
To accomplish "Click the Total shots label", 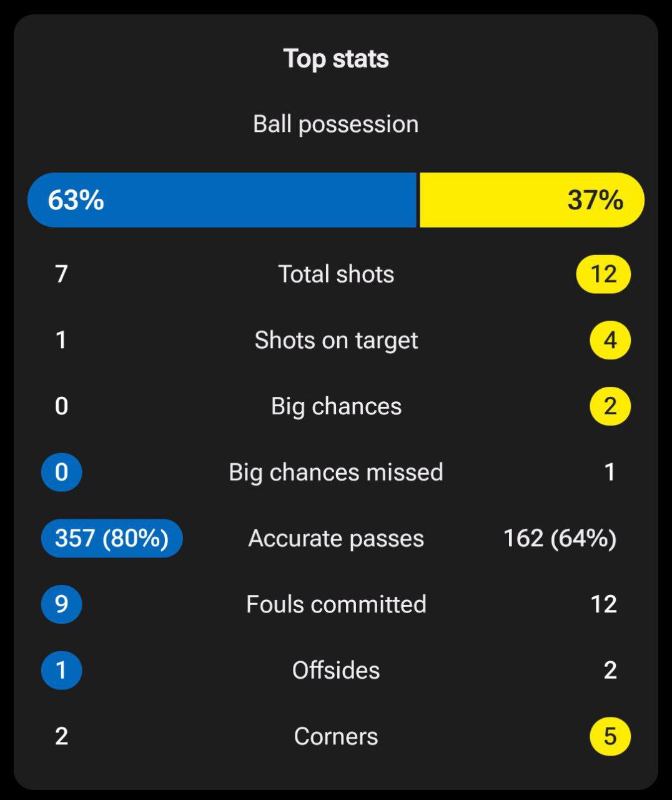I will (336, 274).
